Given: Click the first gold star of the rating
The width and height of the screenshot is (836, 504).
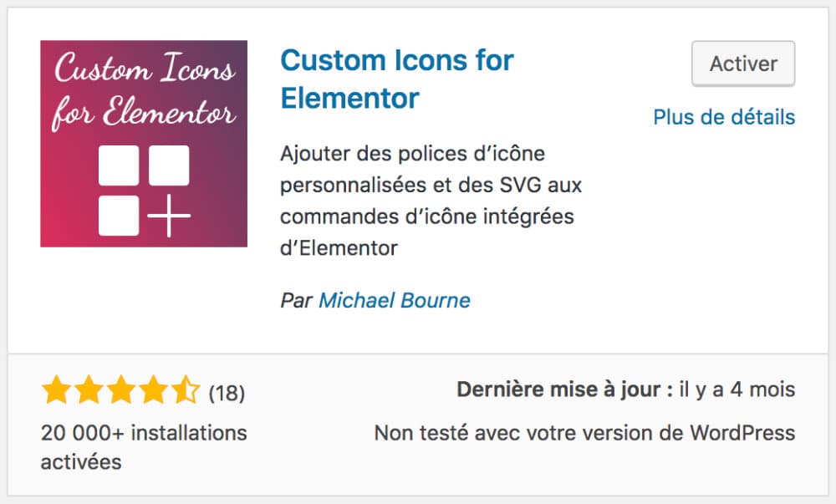Looking at the screenshot, I should click(54, 389).
